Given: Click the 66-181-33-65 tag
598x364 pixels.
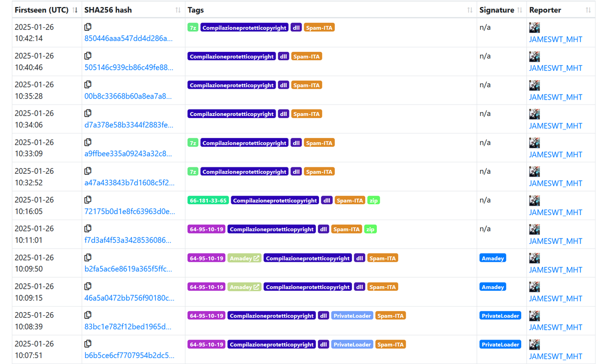Looking at the screenshot, I should [208, 201].
